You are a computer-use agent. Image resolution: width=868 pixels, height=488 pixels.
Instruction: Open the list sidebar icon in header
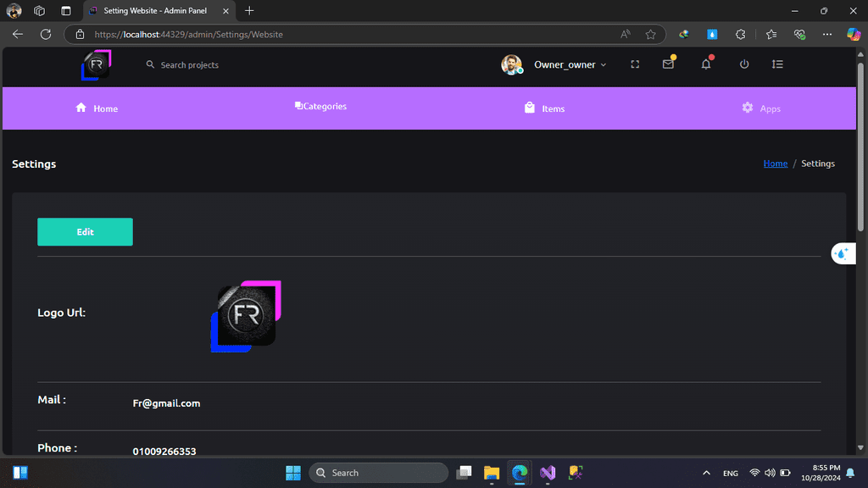[777, 64]
